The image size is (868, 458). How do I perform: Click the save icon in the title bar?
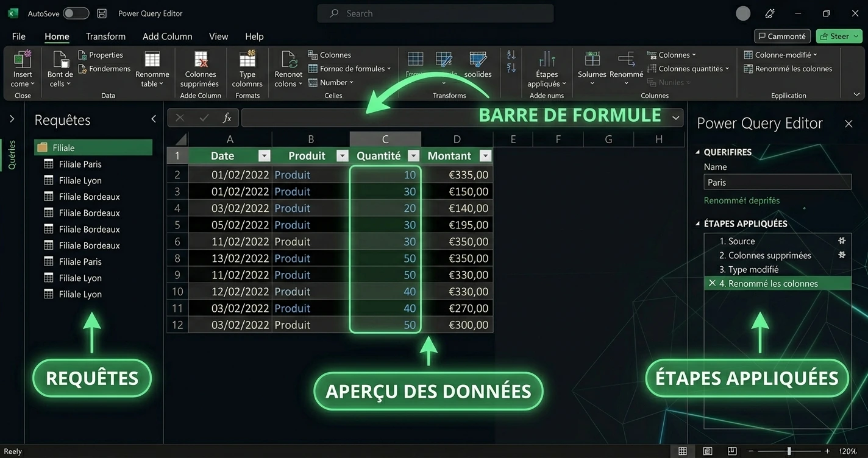point(102,13)
